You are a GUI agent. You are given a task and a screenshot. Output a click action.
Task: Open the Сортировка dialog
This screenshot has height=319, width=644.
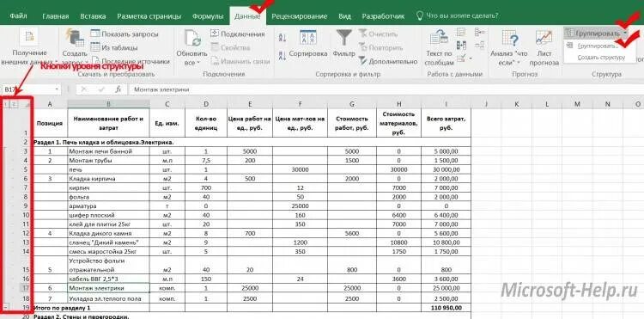308,45
